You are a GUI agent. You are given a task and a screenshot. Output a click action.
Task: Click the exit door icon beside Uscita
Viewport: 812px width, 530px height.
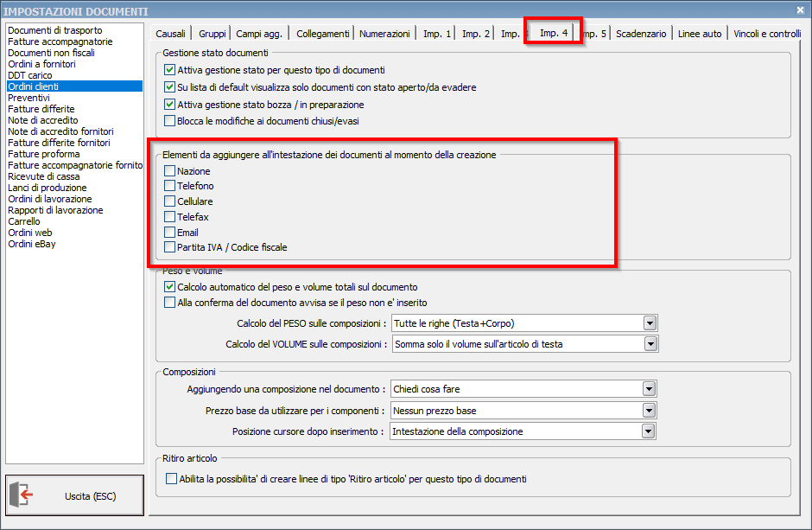click(x=21, y=495)
